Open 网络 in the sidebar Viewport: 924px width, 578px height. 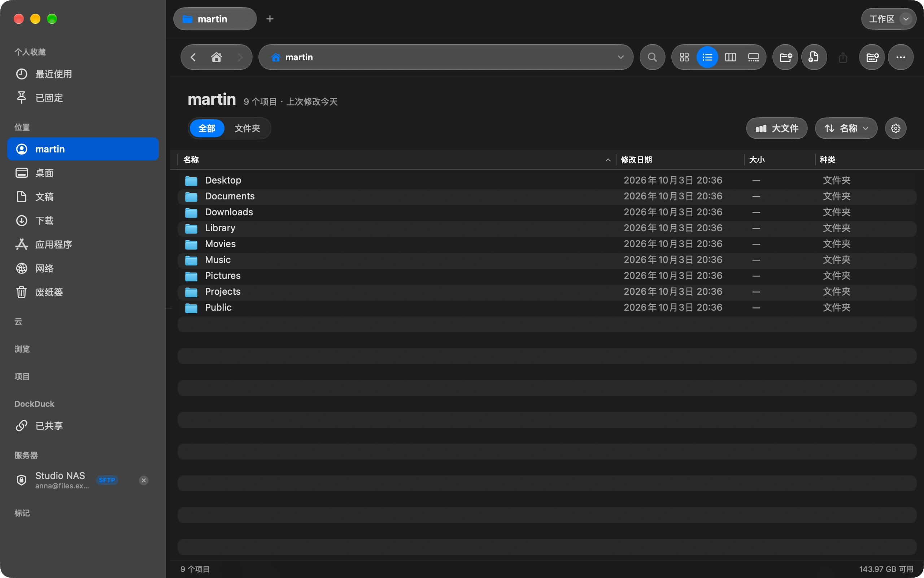coord(83,268)
